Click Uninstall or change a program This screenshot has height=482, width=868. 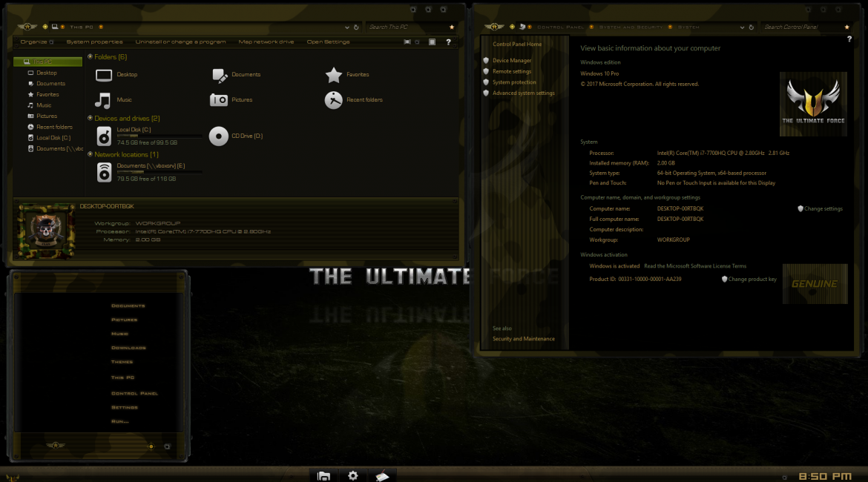tap(180, 42)
